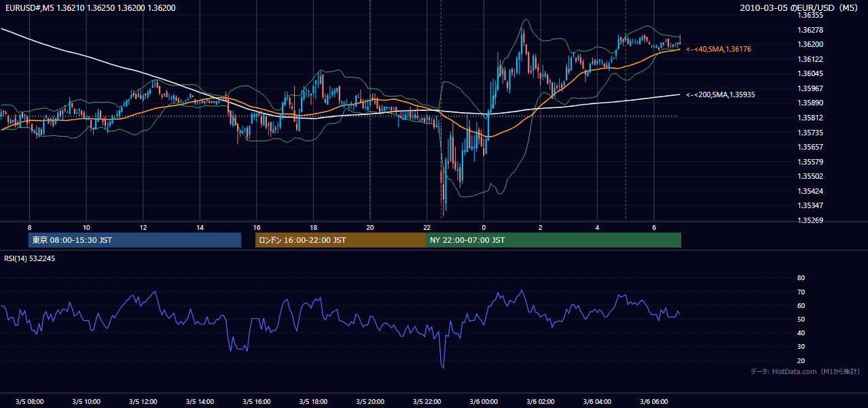868x408 pixels.
Task: Click RSI scale value 50
Action: click(801, 319)
